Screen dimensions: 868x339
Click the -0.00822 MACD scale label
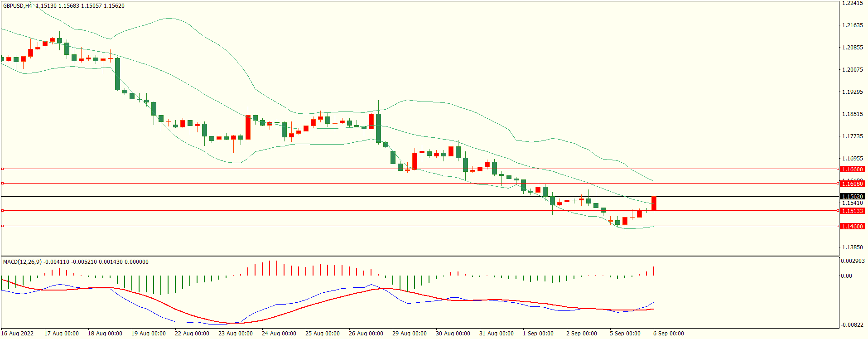tap(852, 325)
